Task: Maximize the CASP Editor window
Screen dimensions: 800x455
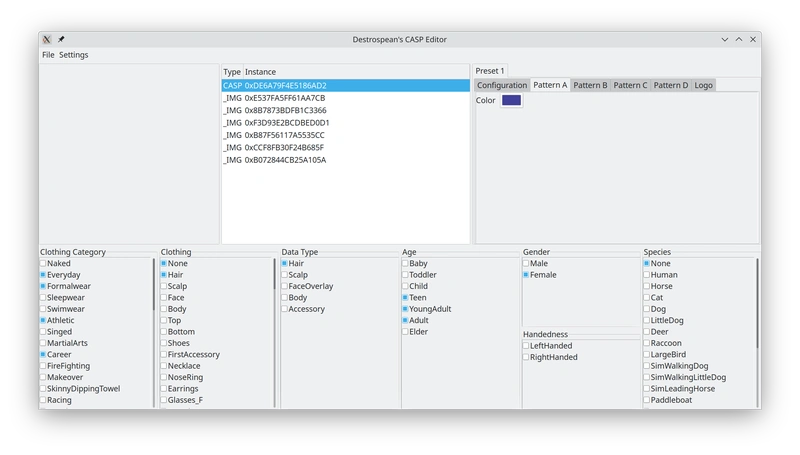Action: point(739,39)
